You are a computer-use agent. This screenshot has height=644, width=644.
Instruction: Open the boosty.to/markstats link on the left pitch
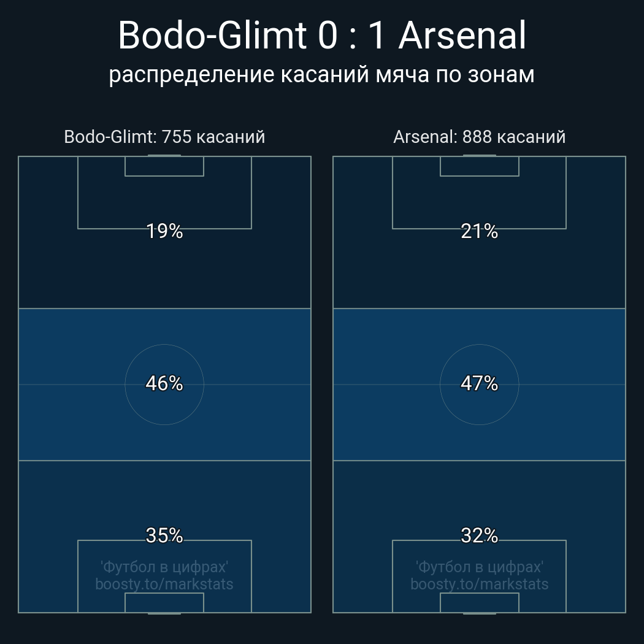point(164,584)
